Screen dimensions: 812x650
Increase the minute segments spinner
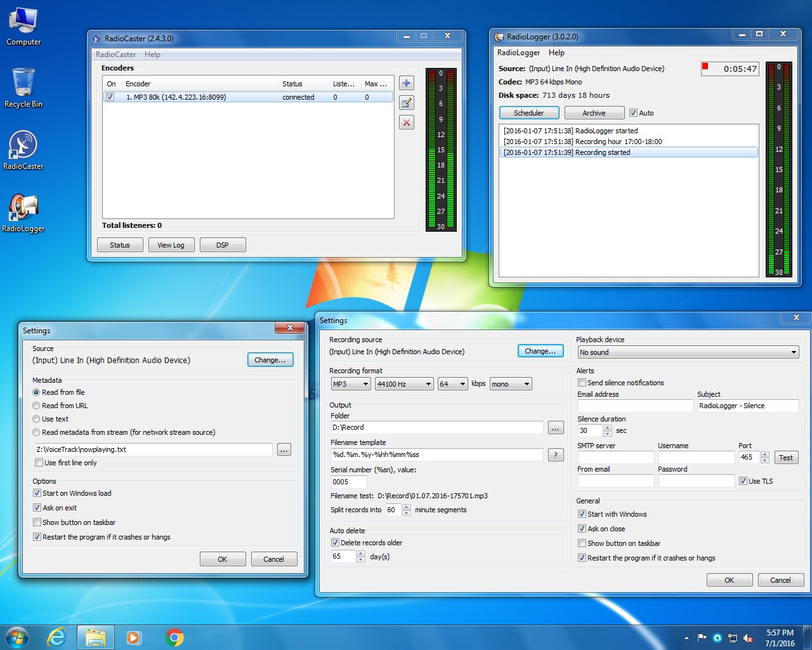click(x=407, y=507)
